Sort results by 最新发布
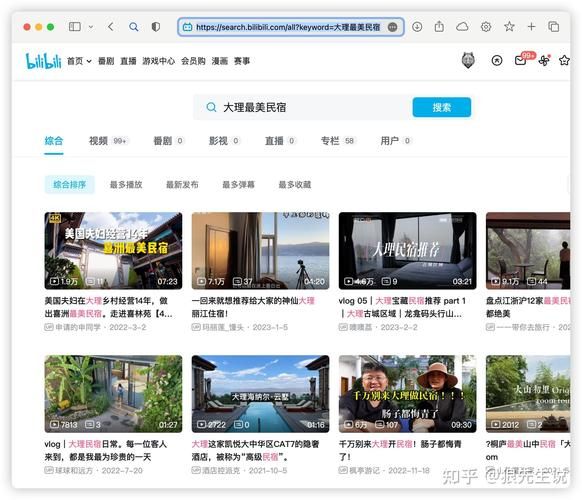Screen dimensions: 582x500 [x=182, y=184]
